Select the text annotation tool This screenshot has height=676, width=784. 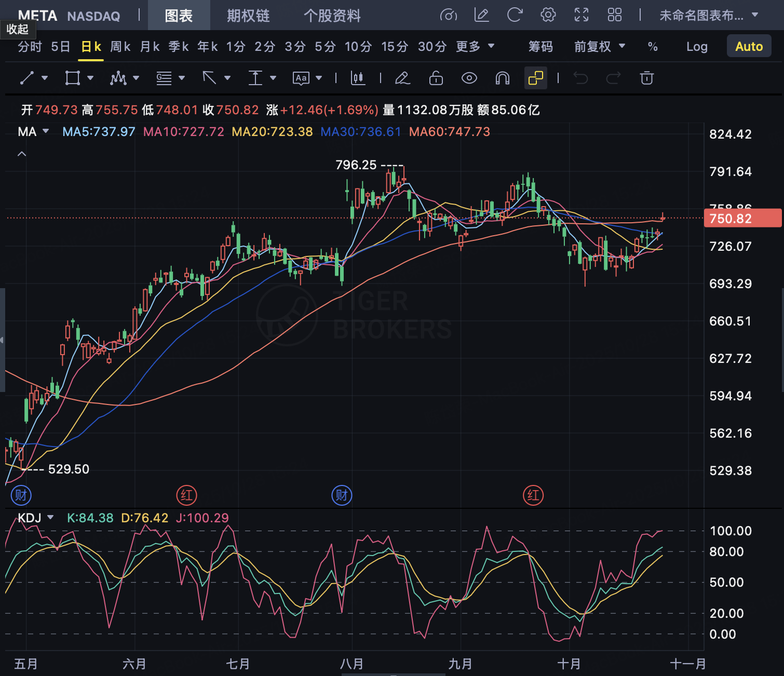[x=301, y=78]
